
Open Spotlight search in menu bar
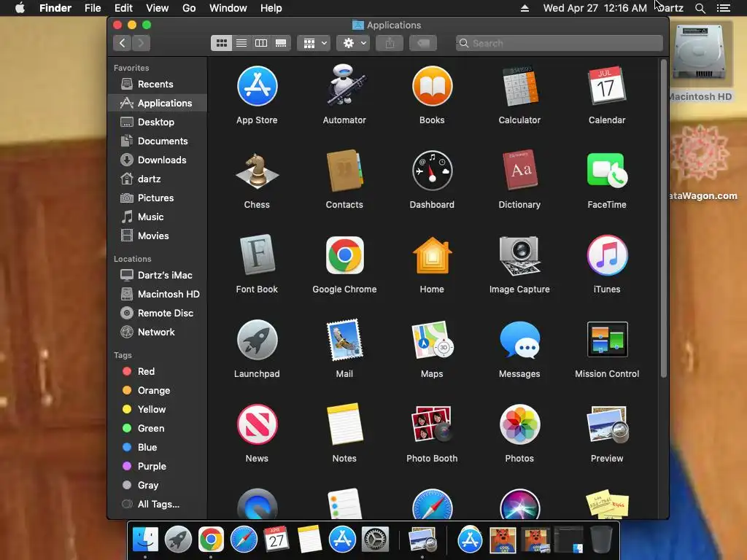(x=700, y=8)
